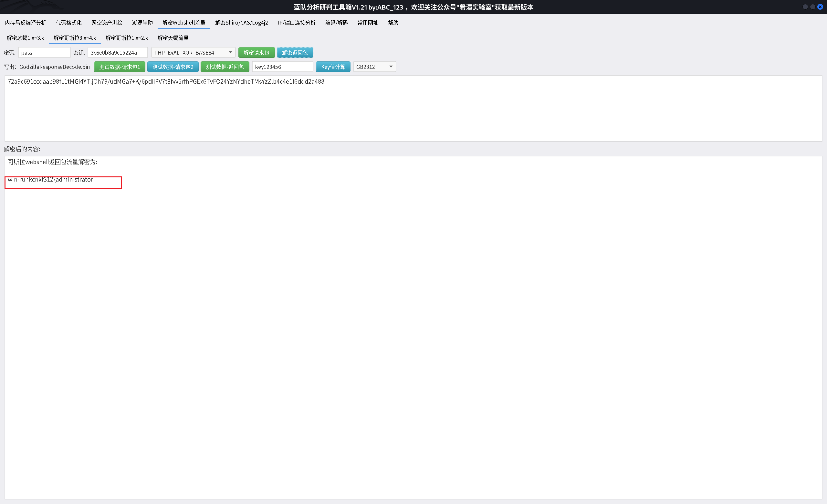Click the 密码 input field containing pass
Viewport: 827px width, 504px height.
[44, 53]
